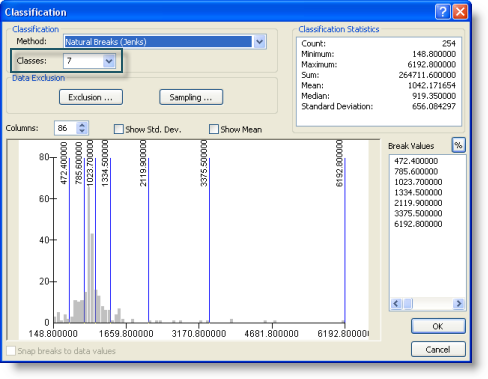Open the Classes dropdown arrow

pyautogui.click(x=109, y=61)
